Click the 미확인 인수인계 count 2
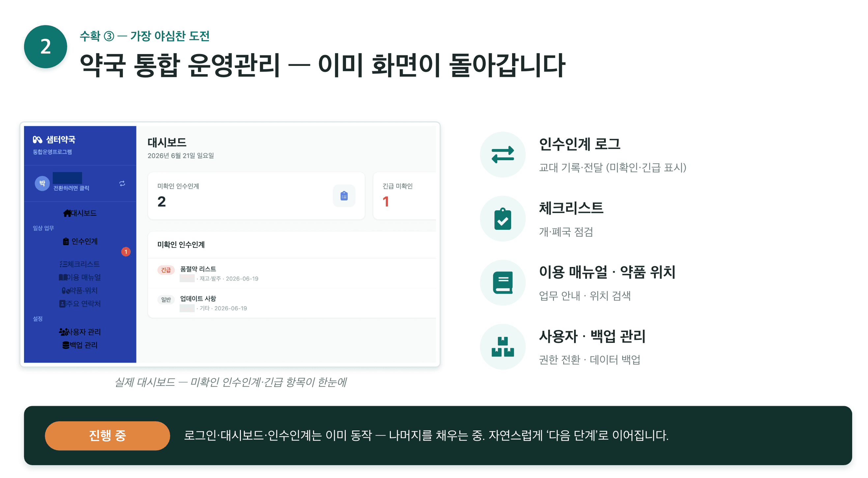Viewport: 868px width, 478px height. 161,201
